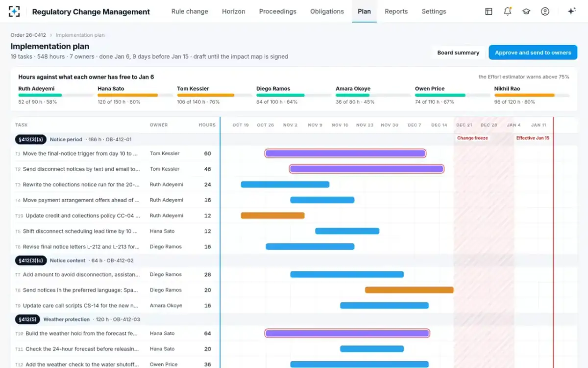
Task: Click the 'Hours against what each owner has free' heading
Action: [86, 77]
